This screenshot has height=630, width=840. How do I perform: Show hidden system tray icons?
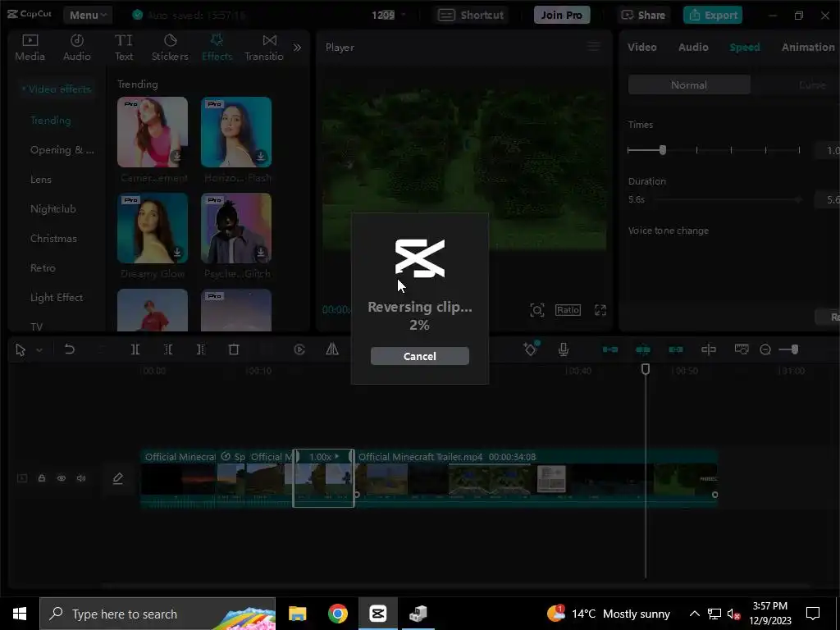tap(694, 614)
